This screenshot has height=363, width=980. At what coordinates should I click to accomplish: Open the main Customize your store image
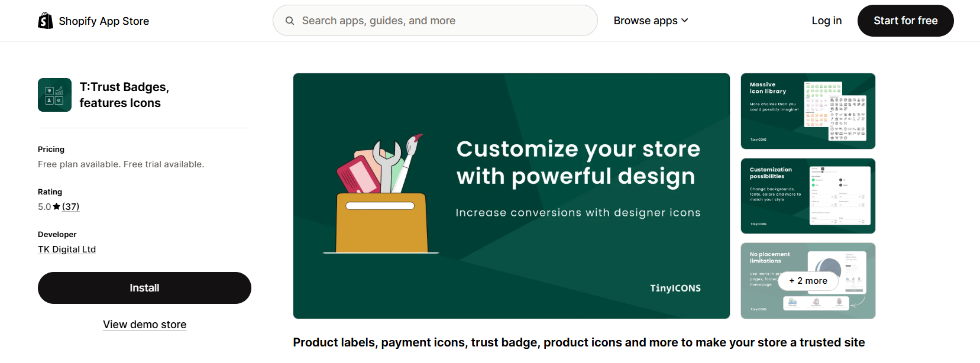pos(512,196)
